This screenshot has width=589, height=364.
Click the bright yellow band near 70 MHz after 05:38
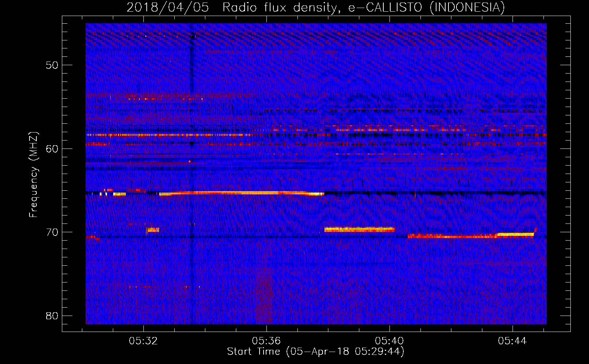[x=359, y=229]
